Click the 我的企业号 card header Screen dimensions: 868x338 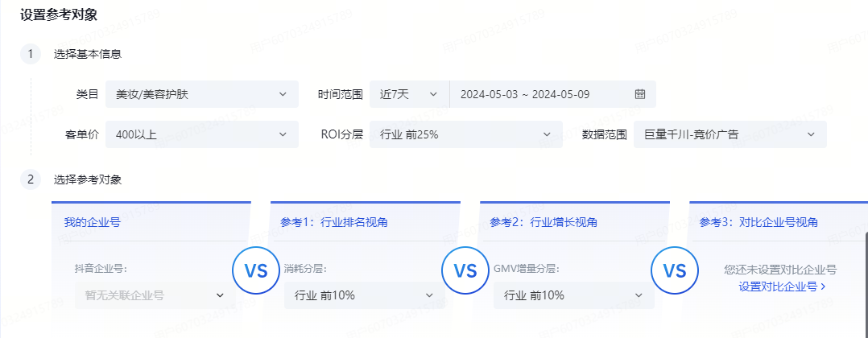tap(93, 222)
